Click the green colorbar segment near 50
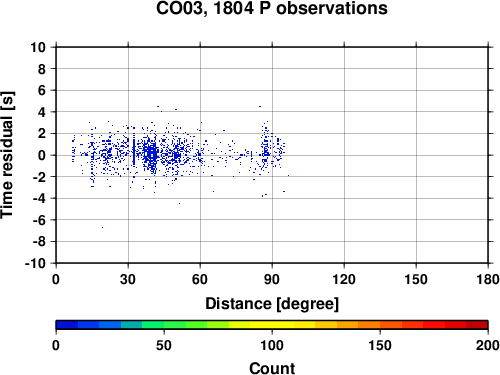This screenshot has height=375, width=500. (x=164, y=325)
